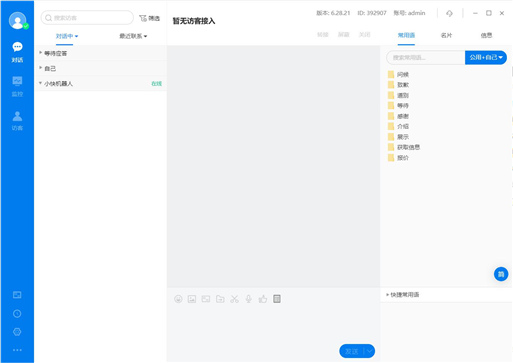Screen dimensions: 513x363
Task: Click the 筛选 filter icon
Action: click(149, 18)
